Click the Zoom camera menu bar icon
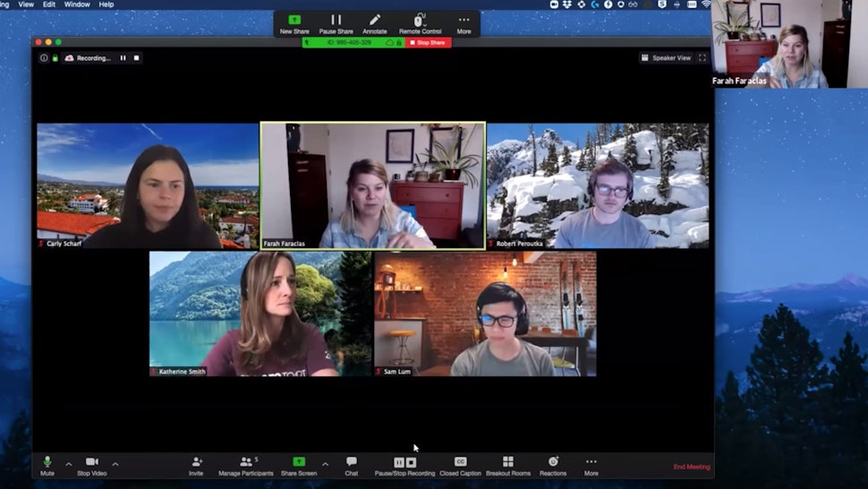This screenshot has width=868, height=489. click(554, 4)
